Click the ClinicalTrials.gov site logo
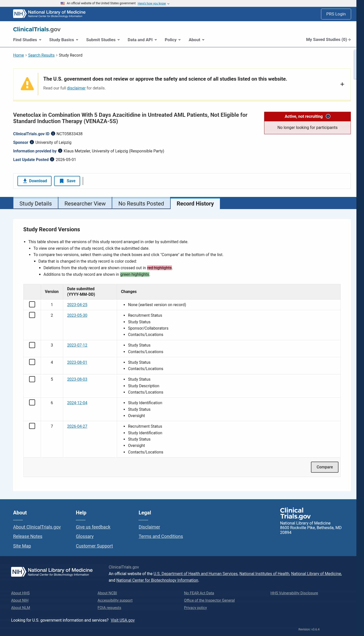The image size is (364, 636). [37, 29]
